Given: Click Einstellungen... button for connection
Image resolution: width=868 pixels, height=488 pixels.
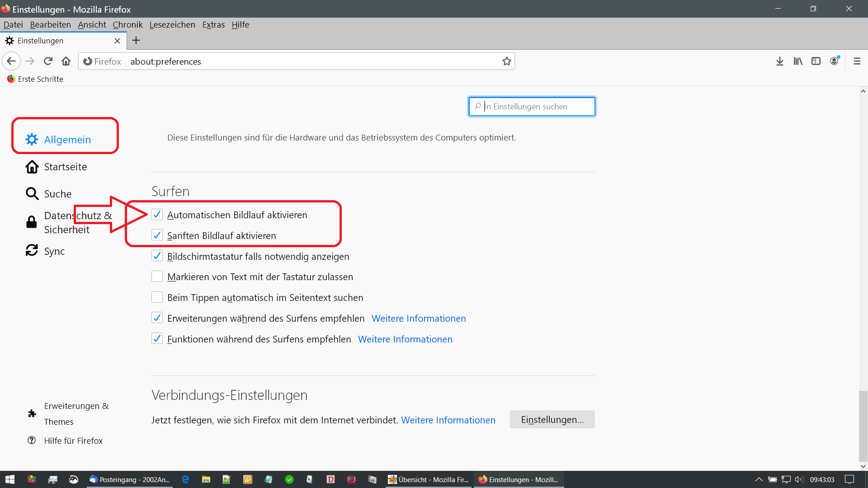Looking at the screenshot, I should pos(552,419).
